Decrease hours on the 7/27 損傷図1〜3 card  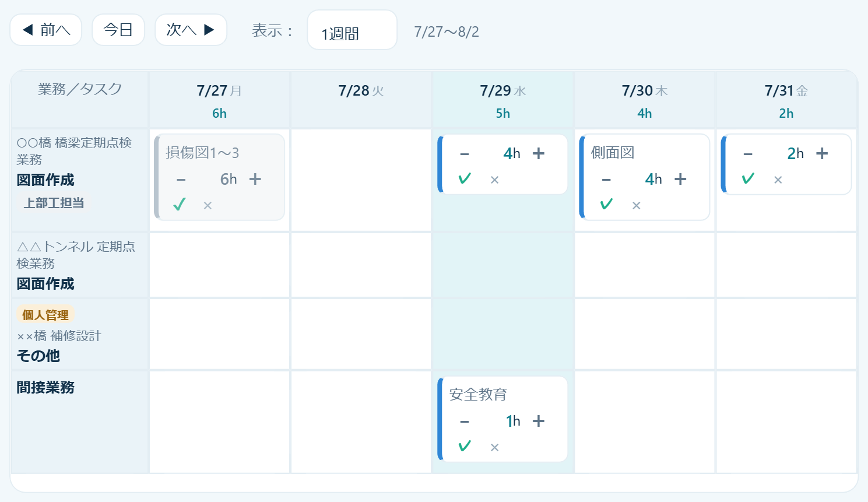[x=181, y=179]
